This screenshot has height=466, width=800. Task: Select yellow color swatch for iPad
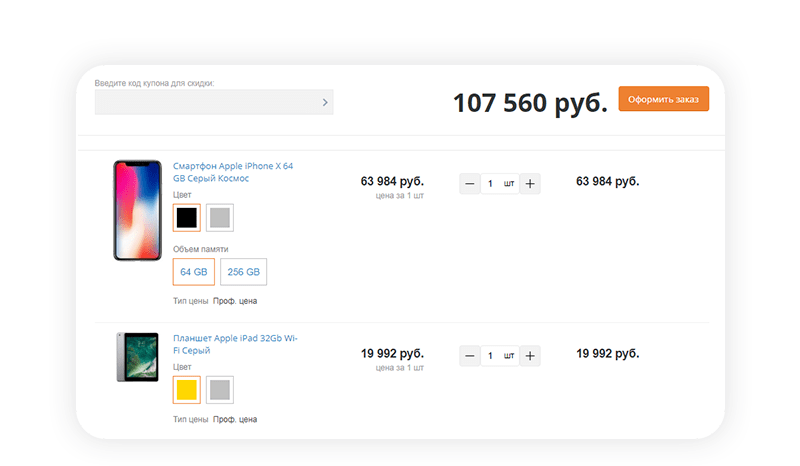tap(187, 390)
